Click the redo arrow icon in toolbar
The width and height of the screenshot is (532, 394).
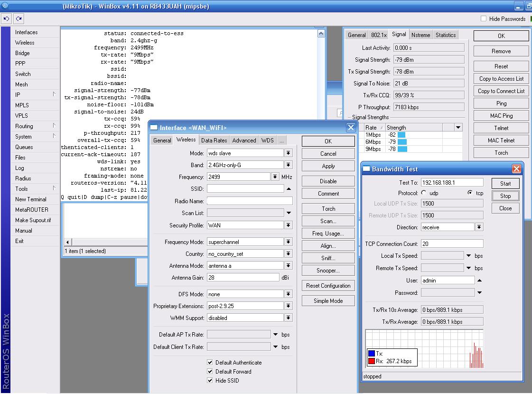tap(19, 19)
